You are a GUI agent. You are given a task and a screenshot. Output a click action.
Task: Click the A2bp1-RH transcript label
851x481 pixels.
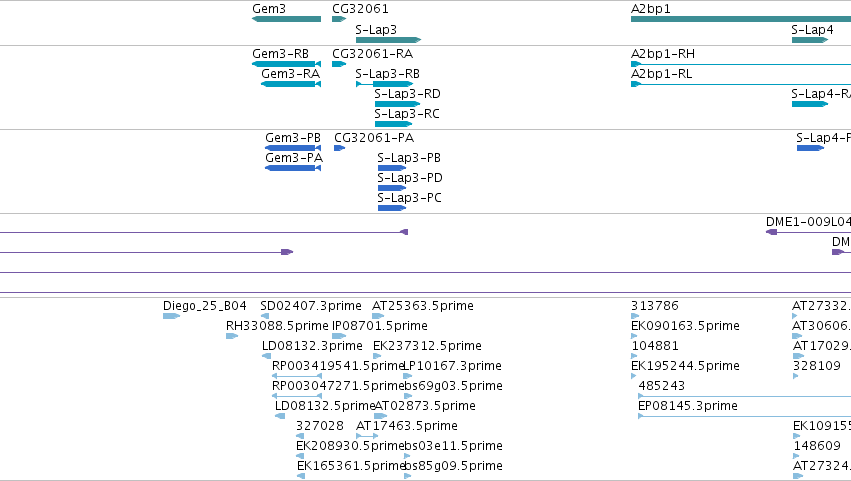coord(663,54)
